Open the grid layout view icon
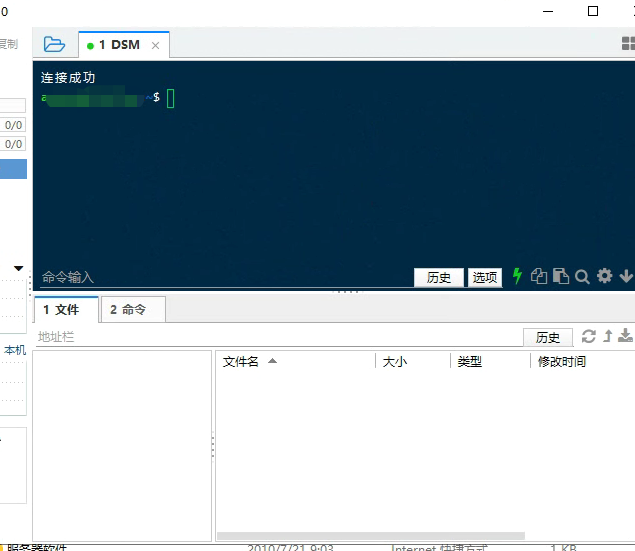635x551 pixels. click(628, 43)
